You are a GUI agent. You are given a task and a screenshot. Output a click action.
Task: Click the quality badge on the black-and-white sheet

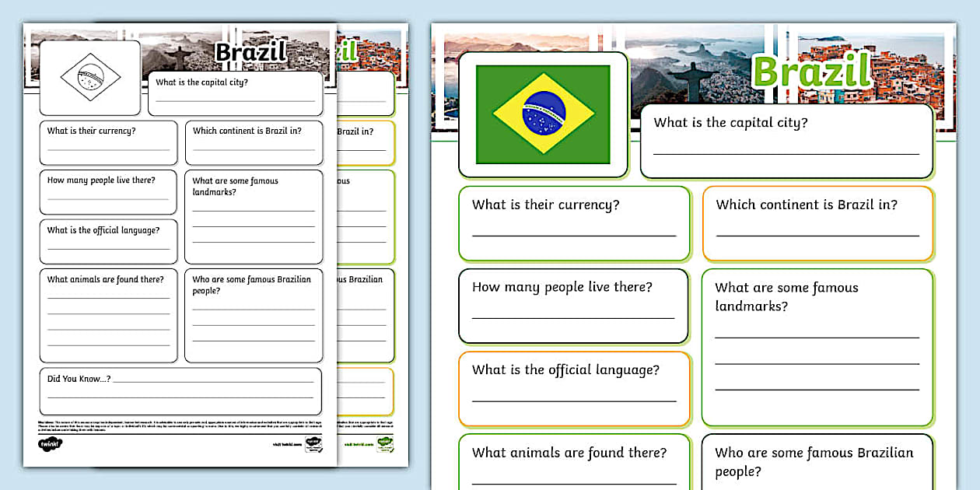coord(313,445)
